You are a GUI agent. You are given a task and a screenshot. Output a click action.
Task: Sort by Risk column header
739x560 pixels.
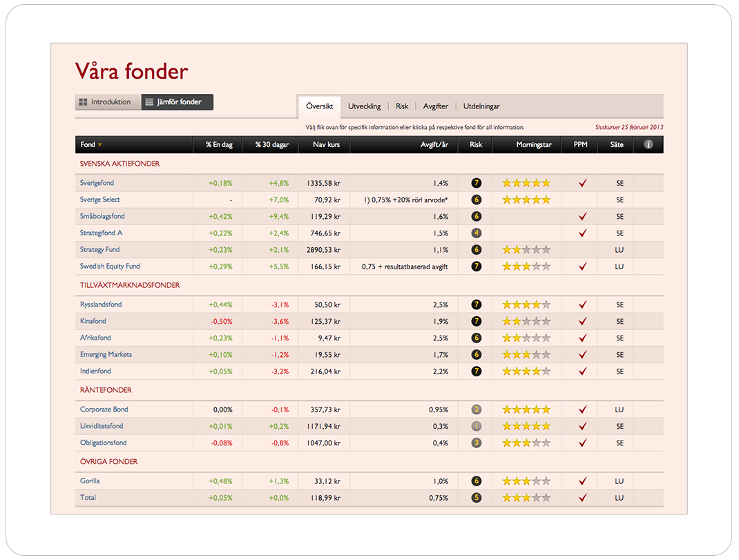[x=476, y=144]
